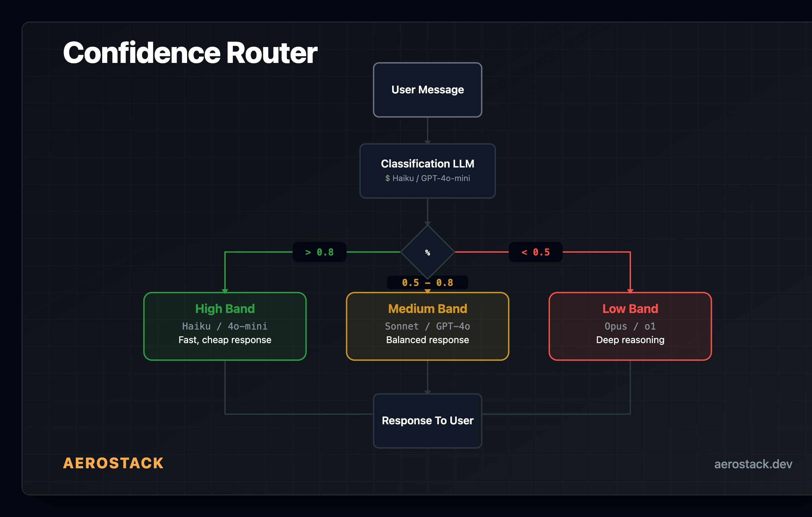
Task: Click the AEROSTACK logo text
Action: [113, 463]
